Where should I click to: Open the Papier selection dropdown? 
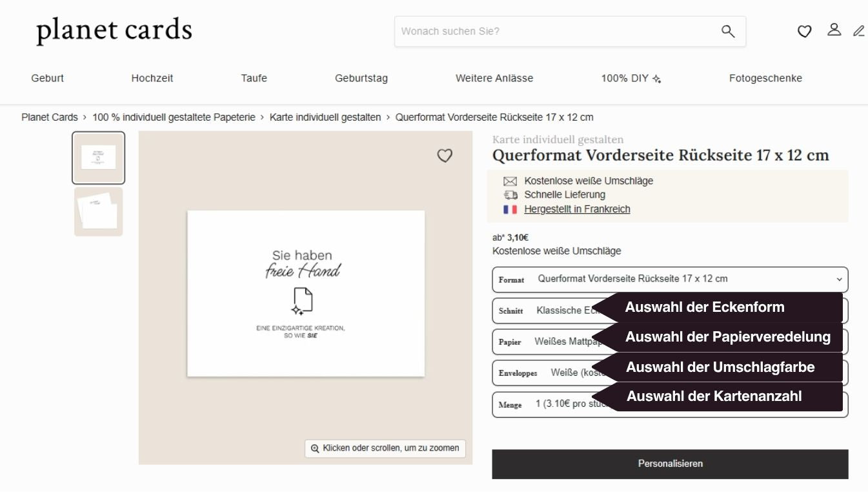coord(670,342)
